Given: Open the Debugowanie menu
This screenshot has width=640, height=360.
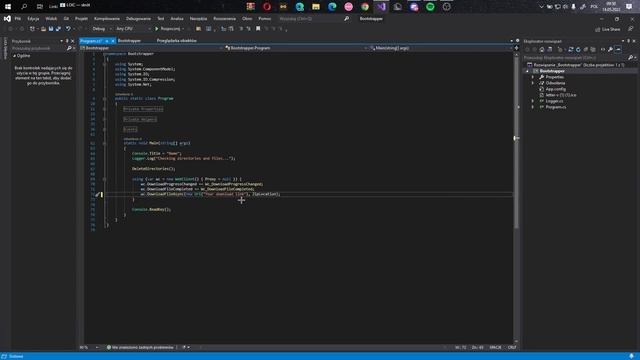Looking at the screenshot, I should [x=138, y=19].
